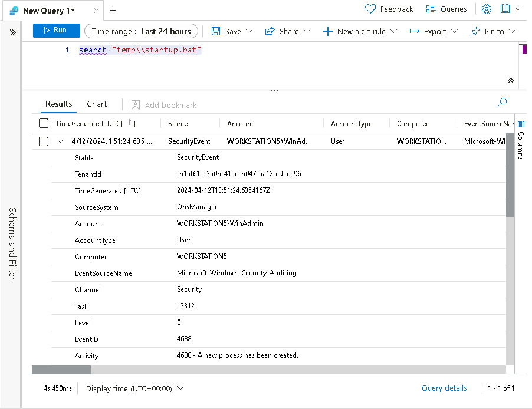Open the Queries panel
This screenshot has width=532, height=409.
pyautogui.click(x=454, y=9)
